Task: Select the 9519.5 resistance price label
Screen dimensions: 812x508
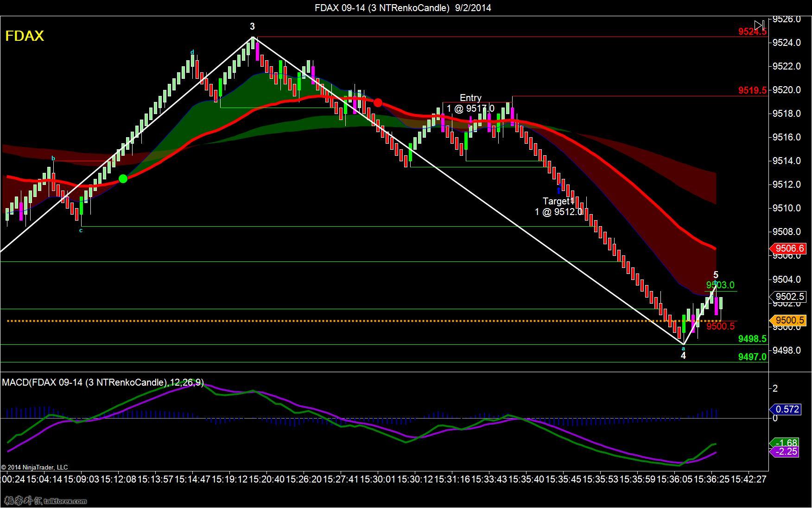Action: point(752,90)
